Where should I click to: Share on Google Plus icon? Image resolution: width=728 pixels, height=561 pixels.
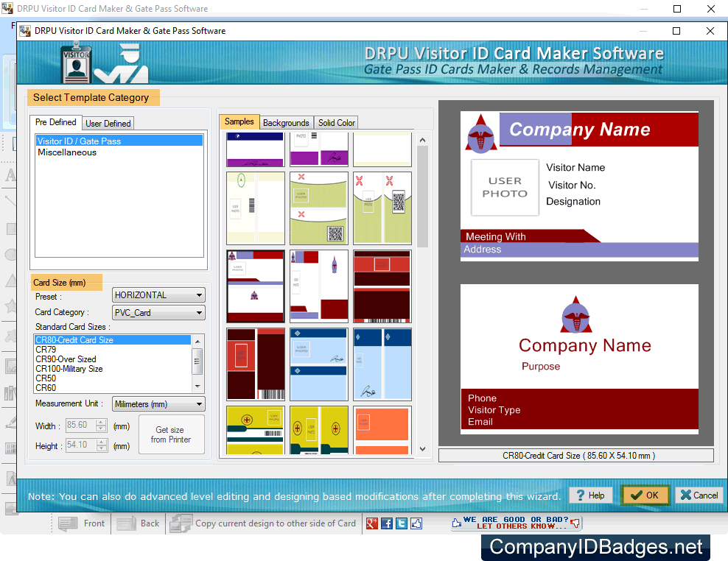pyautogui.click(x=372, y=523)
